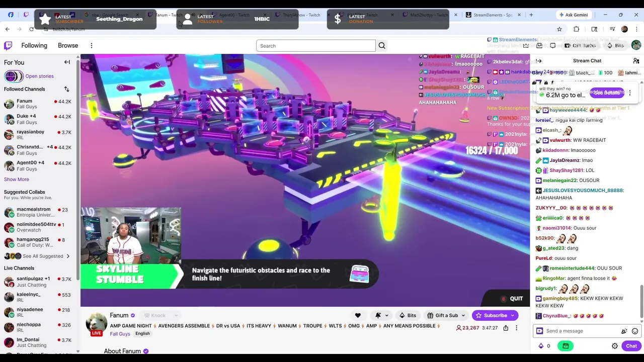Click the share stream icon
This screenshot has height=362, width=644.
pyautogui.click(x=506, y=328)
